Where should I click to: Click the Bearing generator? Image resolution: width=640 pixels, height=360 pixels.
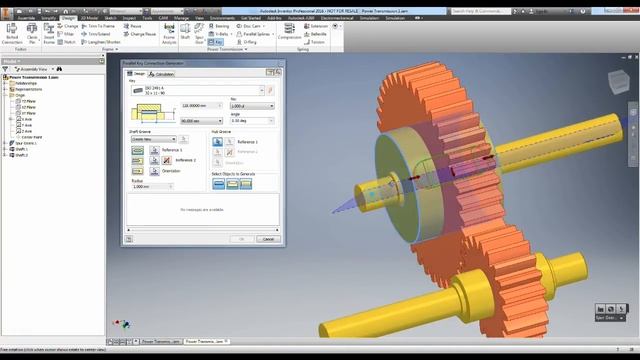click(x=219, y=26)
